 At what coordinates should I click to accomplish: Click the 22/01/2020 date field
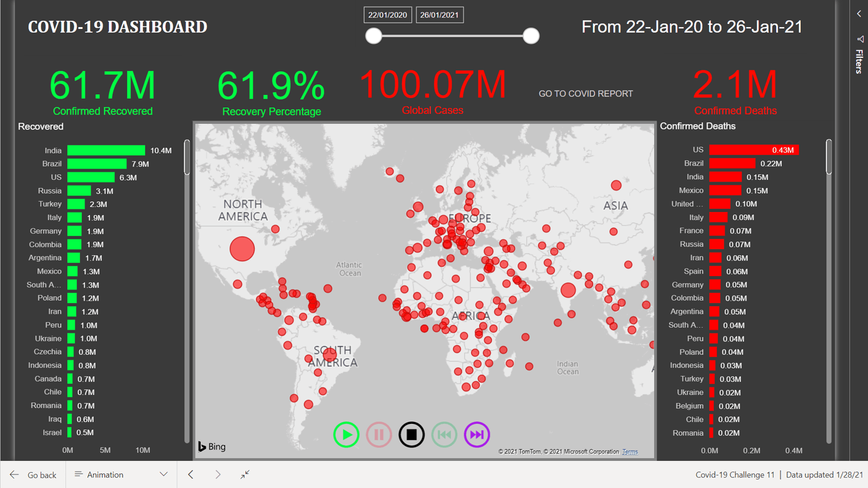click(x=387, y=14)
